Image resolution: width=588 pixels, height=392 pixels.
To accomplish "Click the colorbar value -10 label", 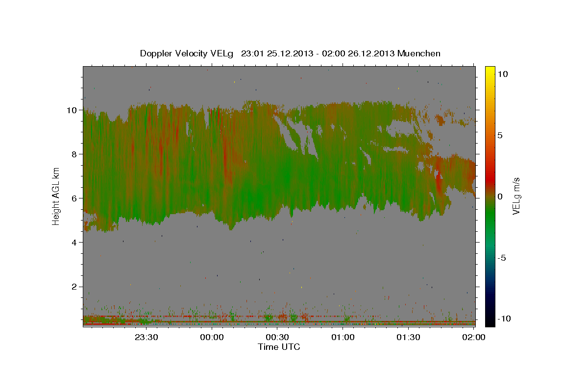I will click(x=504, y=318).
